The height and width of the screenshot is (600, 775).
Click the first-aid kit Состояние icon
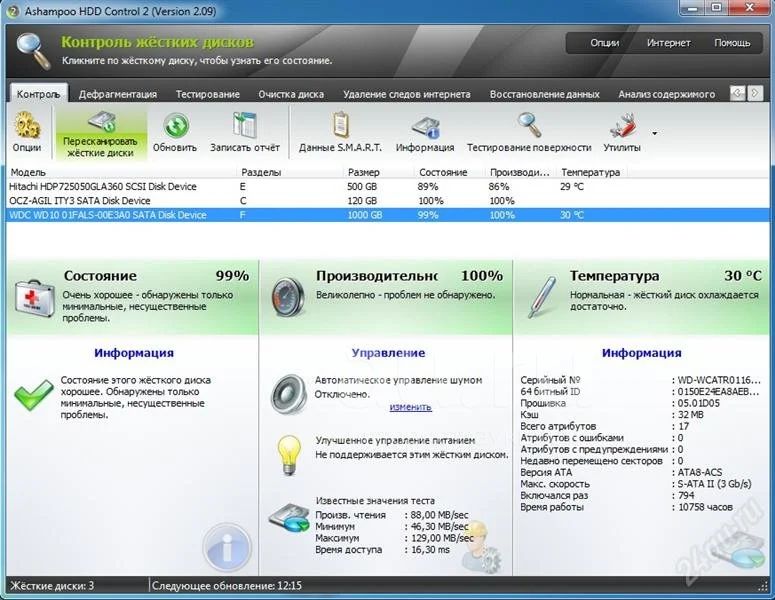[x=34, y=298]
